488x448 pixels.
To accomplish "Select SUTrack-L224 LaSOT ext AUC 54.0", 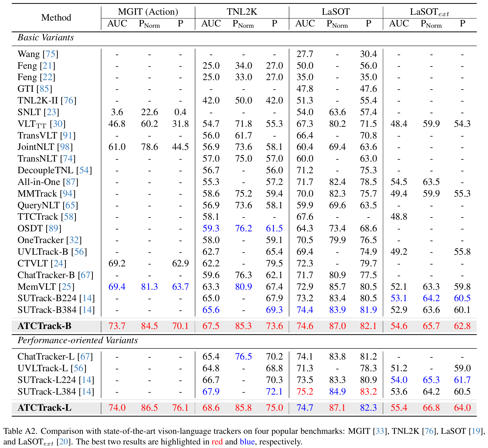I will 399,380.
